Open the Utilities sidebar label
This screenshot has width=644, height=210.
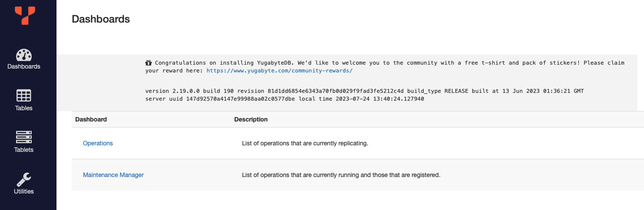coord(24,191)
